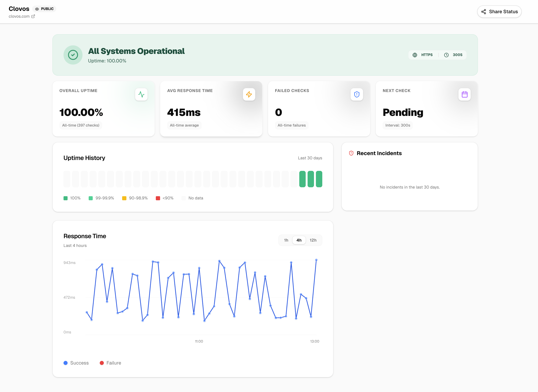Click the Share Status button

pos(499,11)
